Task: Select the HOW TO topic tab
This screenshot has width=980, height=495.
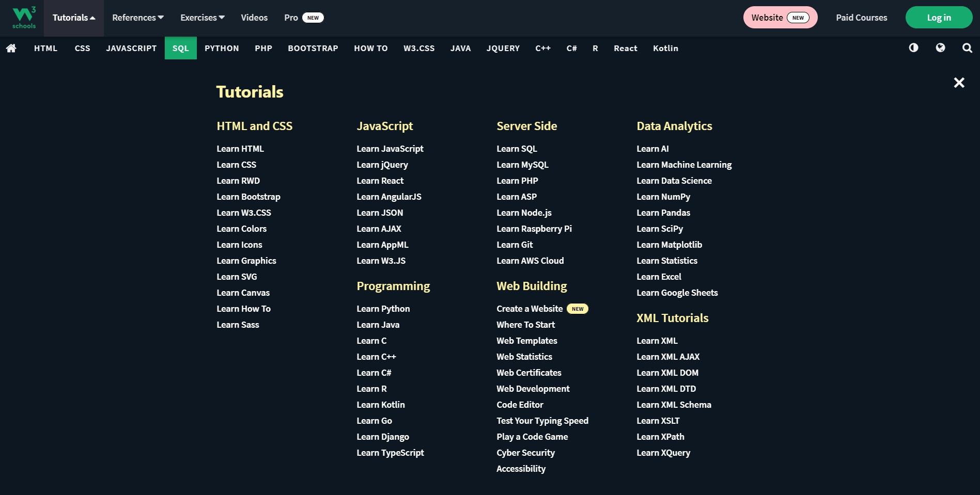Action: (x=371, y=48)
